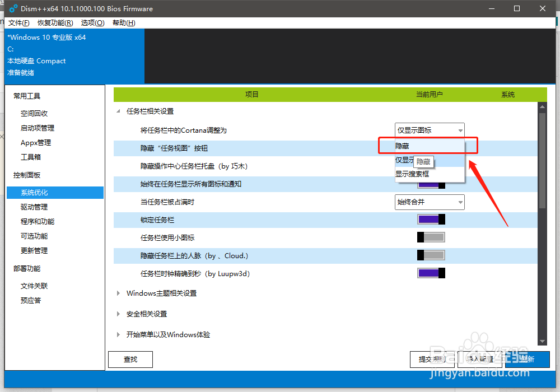This screenshot has height=392, width=560.
Task: Open 空间回收 in the sidebar
Action: pyautogui.click(x=34, y=114)
